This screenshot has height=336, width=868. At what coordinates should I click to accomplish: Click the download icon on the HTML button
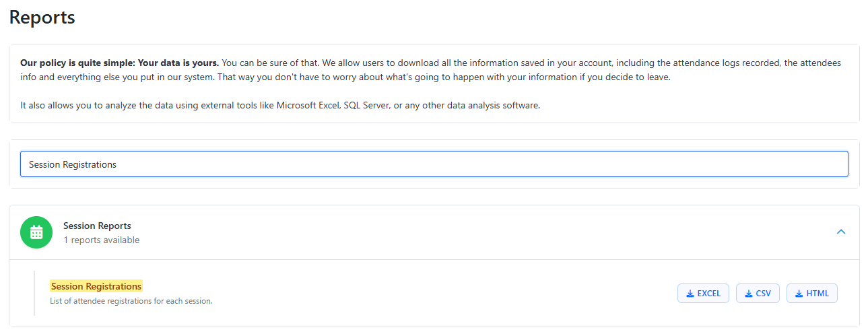(799, 294)
